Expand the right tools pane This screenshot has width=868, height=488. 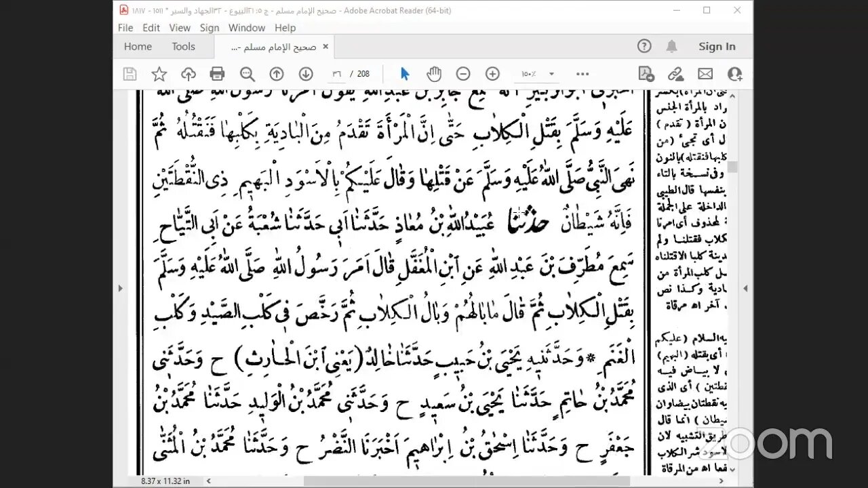click(745, 288)
